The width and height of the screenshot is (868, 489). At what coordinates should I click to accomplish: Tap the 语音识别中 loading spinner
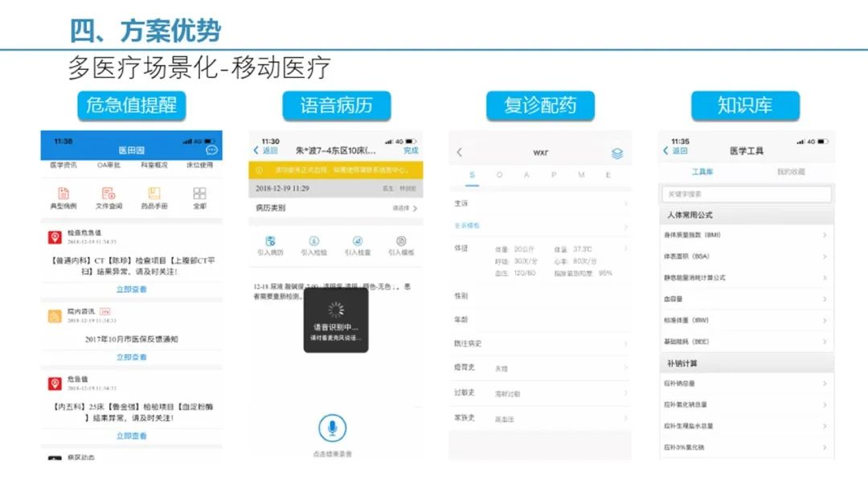(336, 310)
